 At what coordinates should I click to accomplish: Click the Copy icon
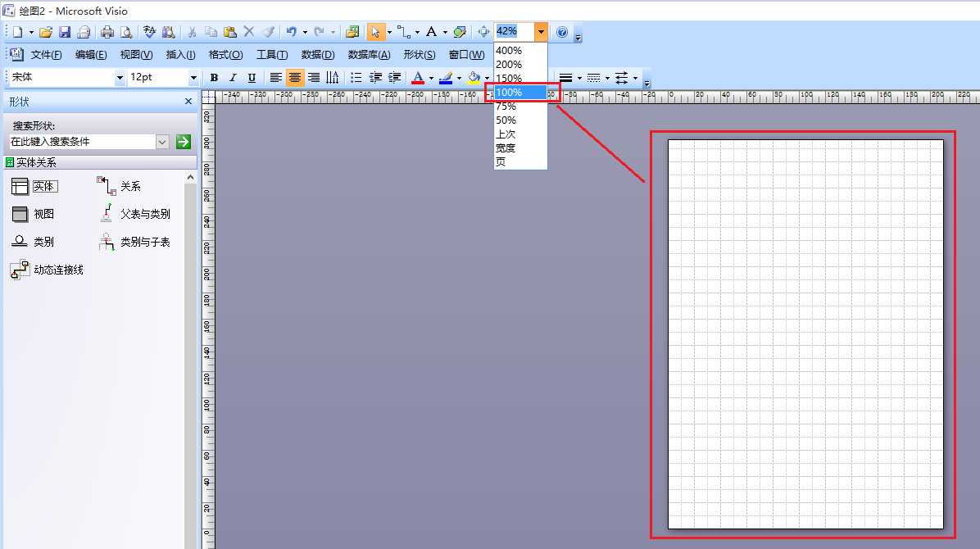pos(211,31)
